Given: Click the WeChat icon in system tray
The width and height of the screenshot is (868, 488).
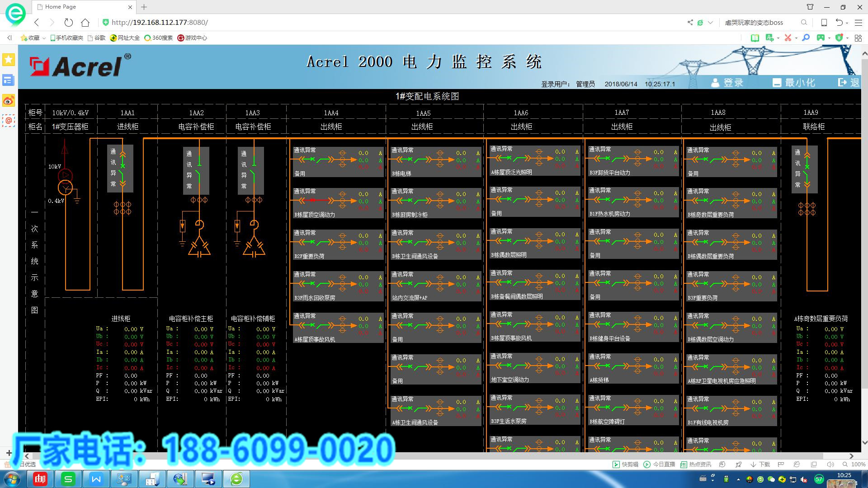Looking at the screenshot, I should click(x=771, y=479).
